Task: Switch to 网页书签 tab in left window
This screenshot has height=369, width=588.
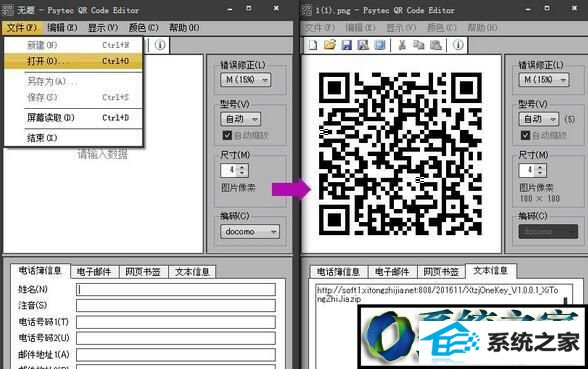Action: point(143,272)
